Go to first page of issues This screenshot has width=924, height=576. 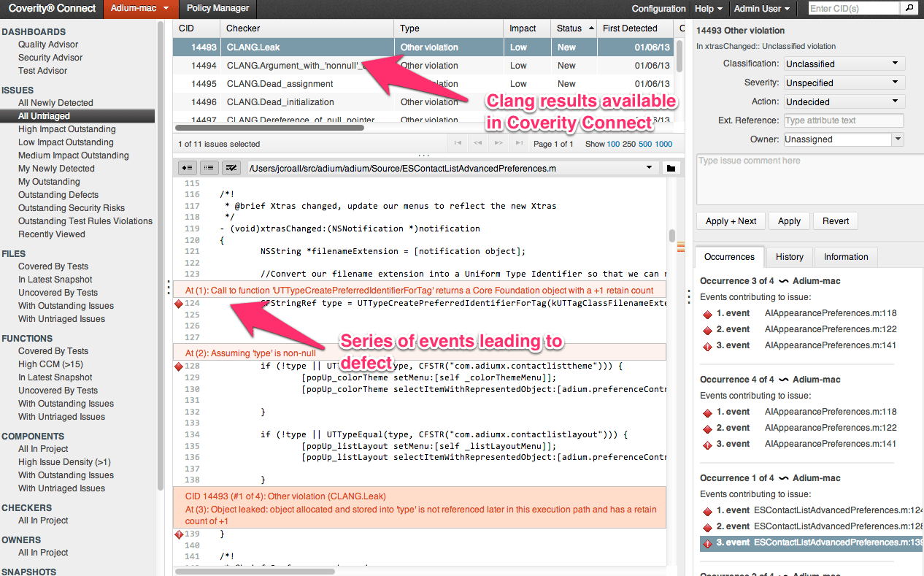click(458, 144)
